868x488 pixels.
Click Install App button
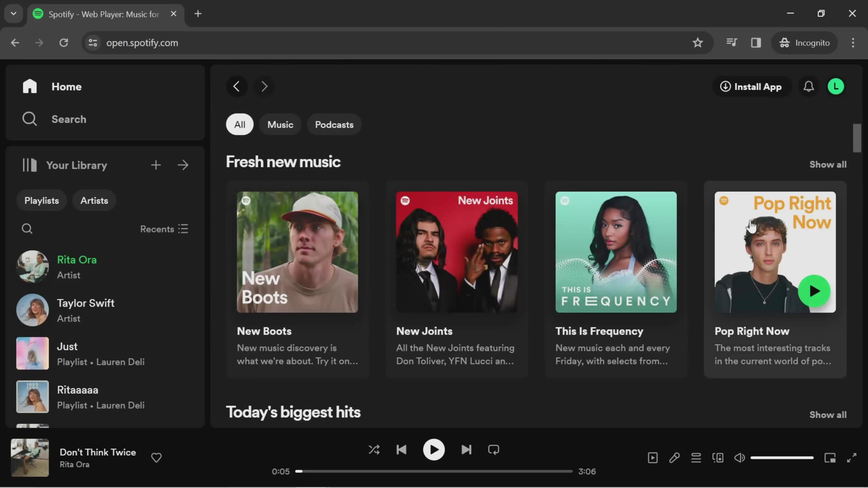[x=750, y=86]
